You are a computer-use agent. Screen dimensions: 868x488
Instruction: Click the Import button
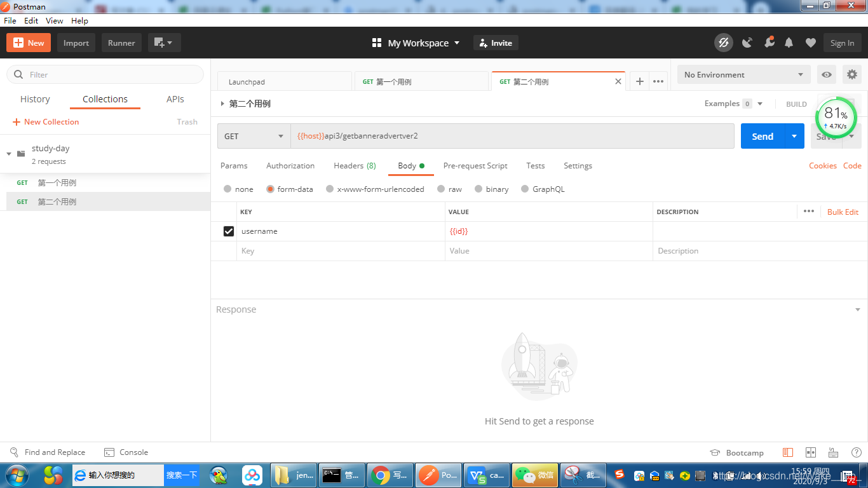pos(76,43)
